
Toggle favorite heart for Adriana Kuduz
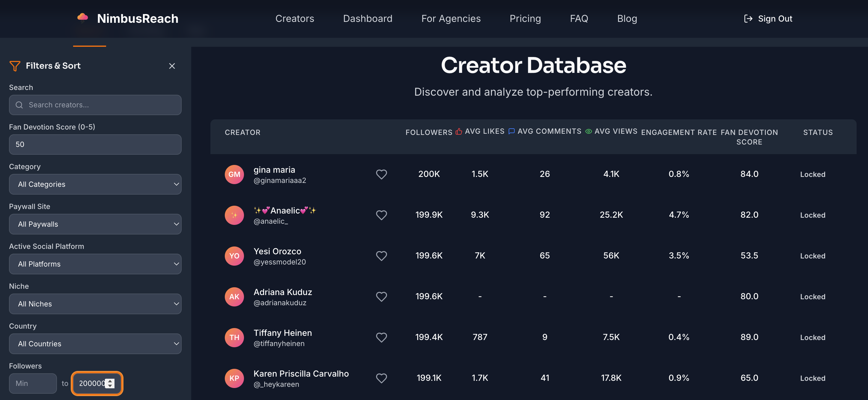pos(381,297)
